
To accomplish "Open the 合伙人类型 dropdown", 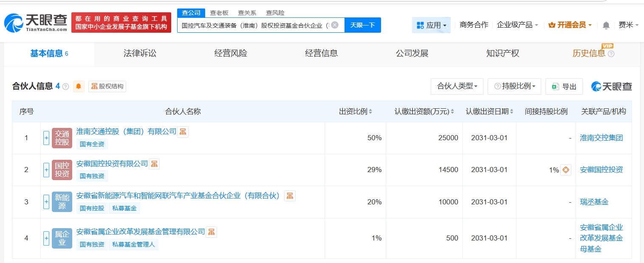I will coord(457,86).
